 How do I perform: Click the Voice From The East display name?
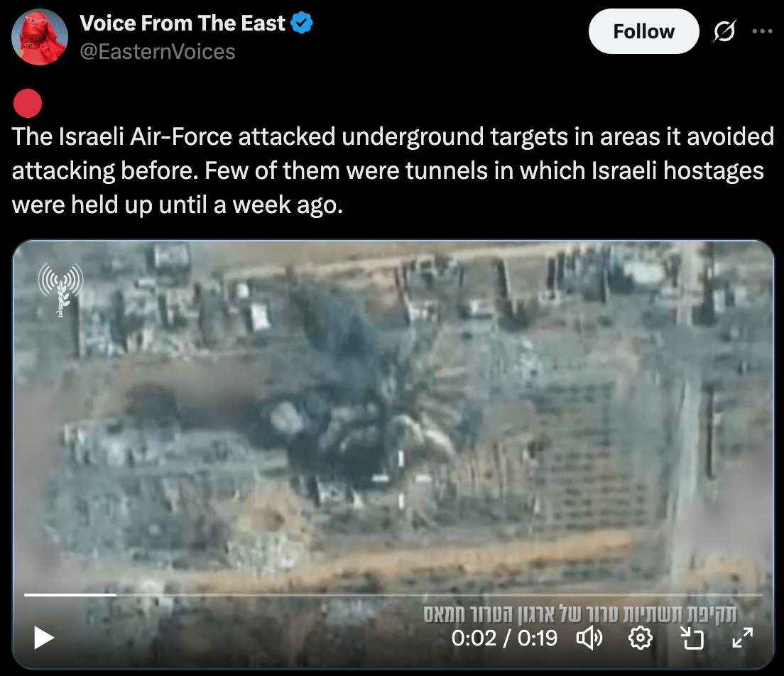pyautogui.click(x=182, y=23)
